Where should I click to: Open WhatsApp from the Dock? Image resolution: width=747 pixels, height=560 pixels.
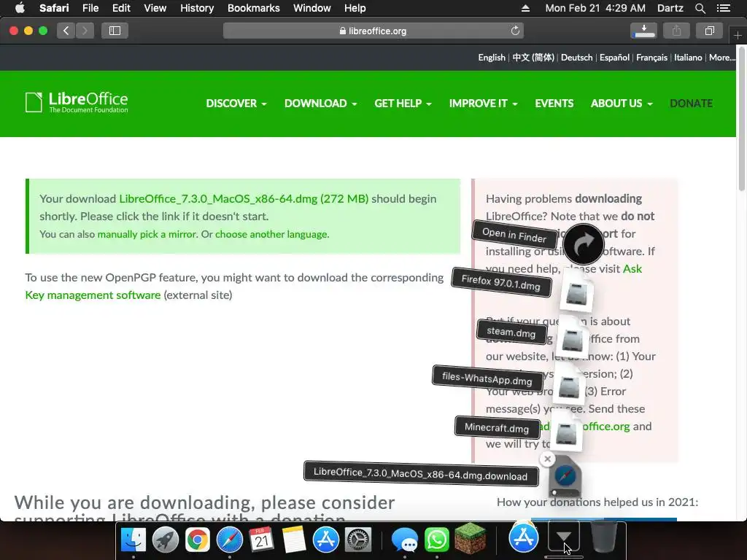tap(437, 540)
